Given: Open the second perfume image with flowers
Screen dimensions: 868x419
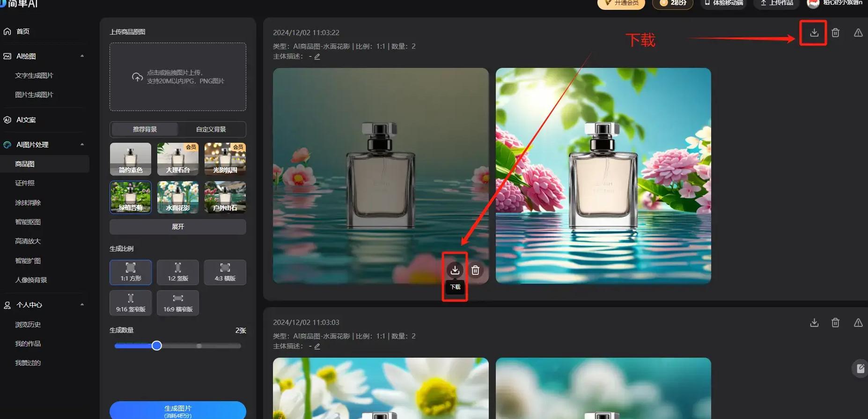Looking at the screenshot, I should tap(603, 176).
